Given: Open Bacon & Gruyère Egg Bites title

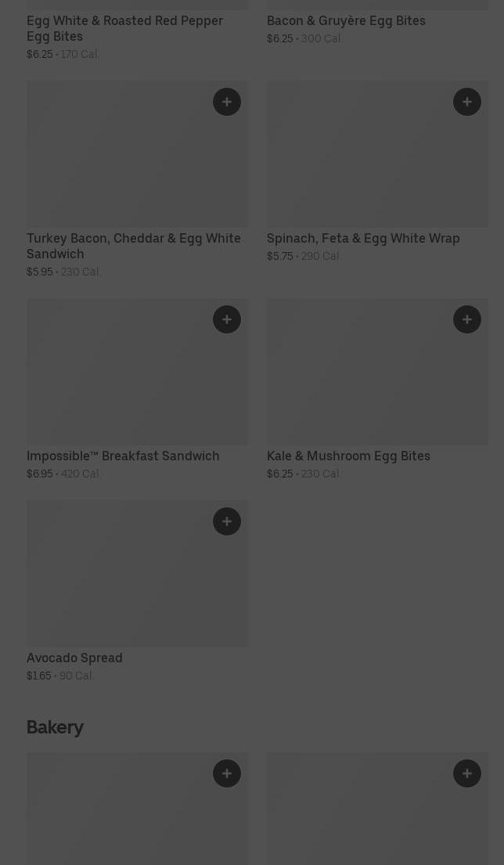Looking at the screenshot, I should click(346, 20).
